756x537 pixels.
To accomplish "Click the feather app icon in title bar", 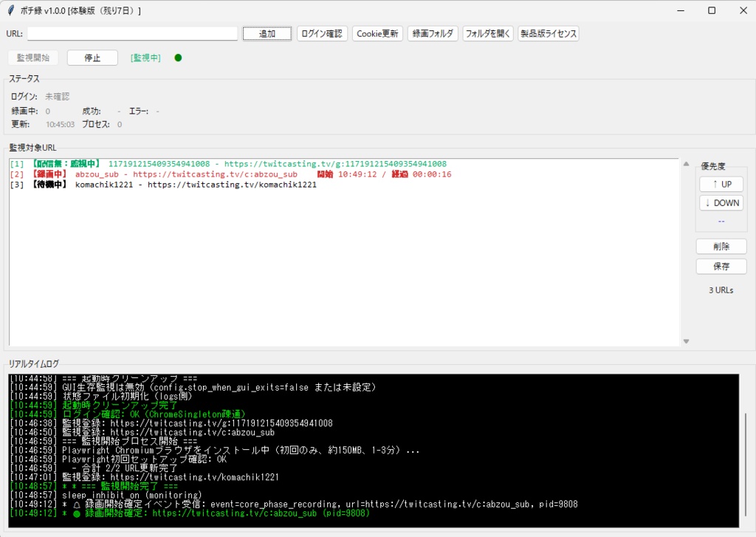I will pos(11,10).
